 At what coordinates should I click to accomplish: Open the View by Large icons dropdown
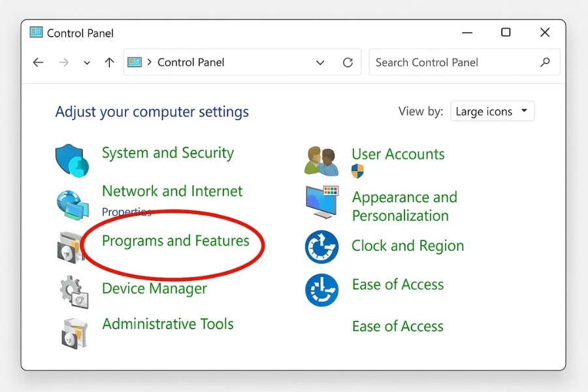click(x=492, y=112)
